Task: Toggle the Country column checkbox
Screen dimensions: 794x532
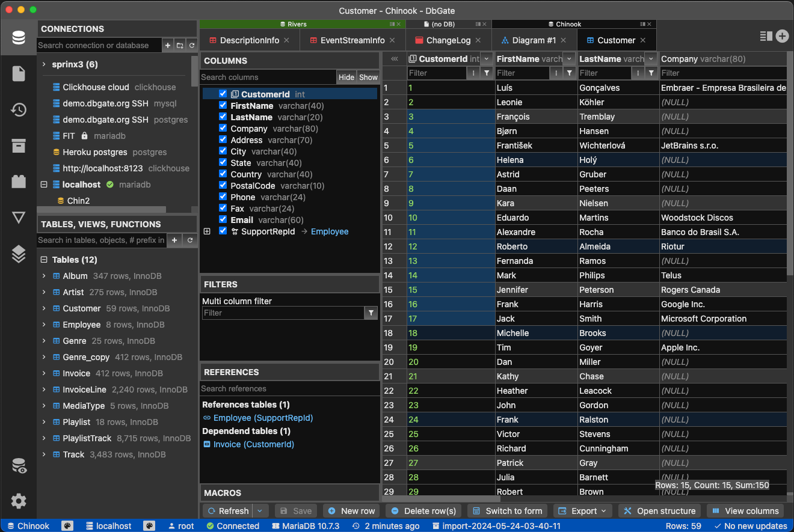Action: 223,174
